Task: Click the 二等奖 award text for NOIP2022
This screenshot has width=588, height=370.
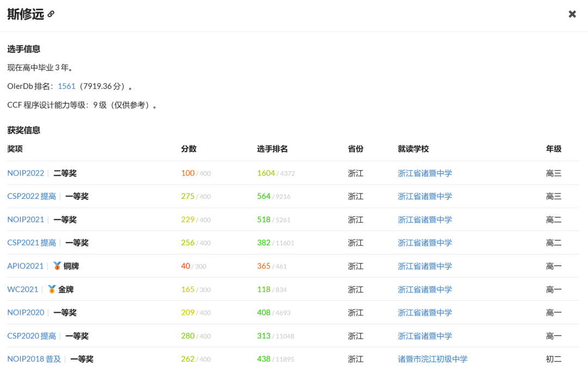Action: tap(65, 173)
